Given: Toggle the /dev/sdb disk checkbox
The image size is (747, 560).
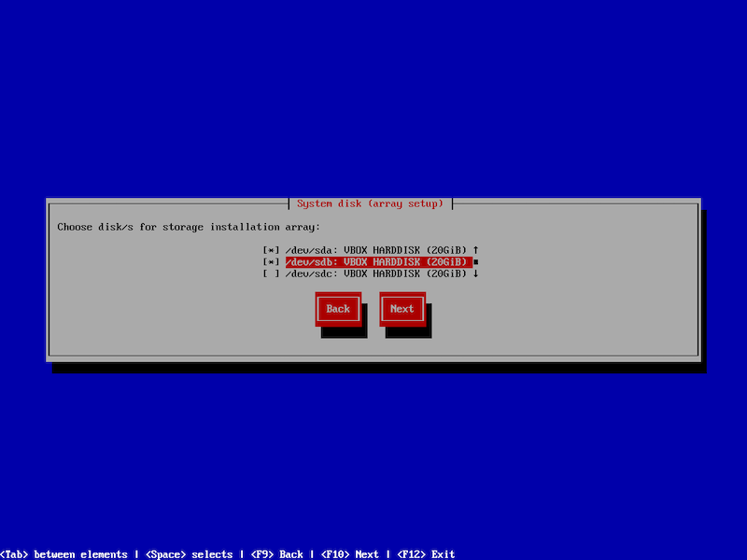Looking at the screenshot, I should click(271, 262).
